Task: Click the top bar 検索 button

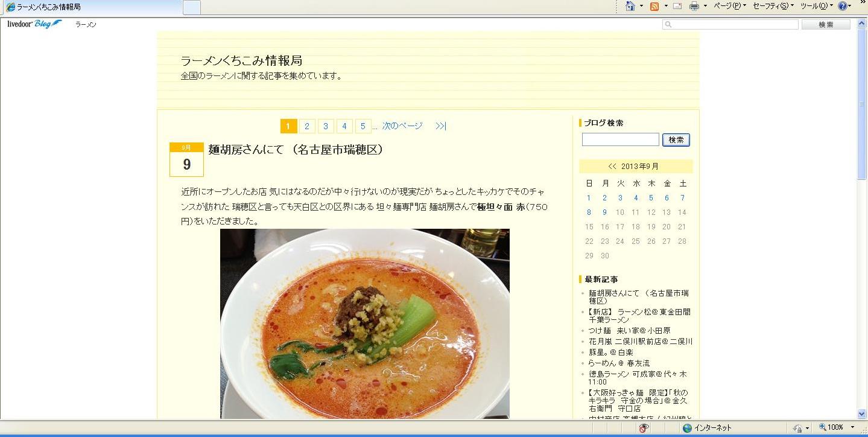Action: (826, 25)
